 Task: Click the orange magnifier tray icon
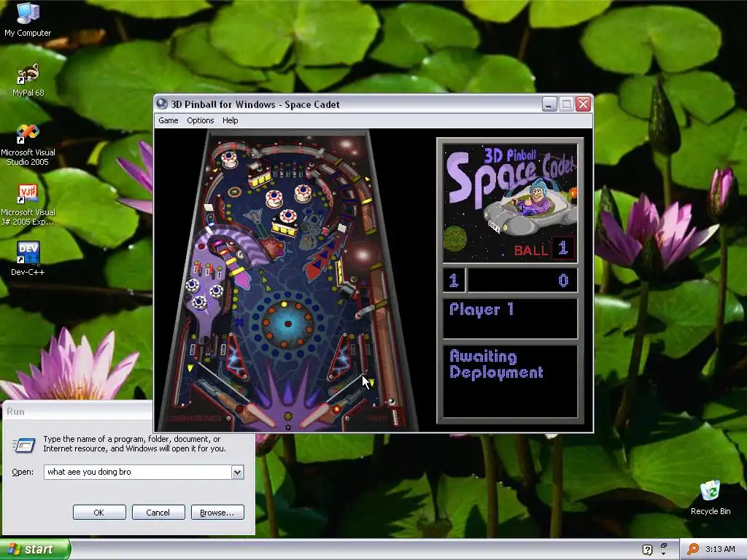tap(693, 549)
